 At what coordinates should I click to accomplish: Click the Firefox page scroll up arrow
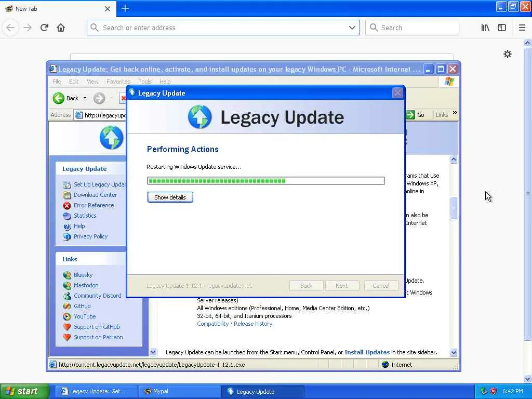click(527, 43)
